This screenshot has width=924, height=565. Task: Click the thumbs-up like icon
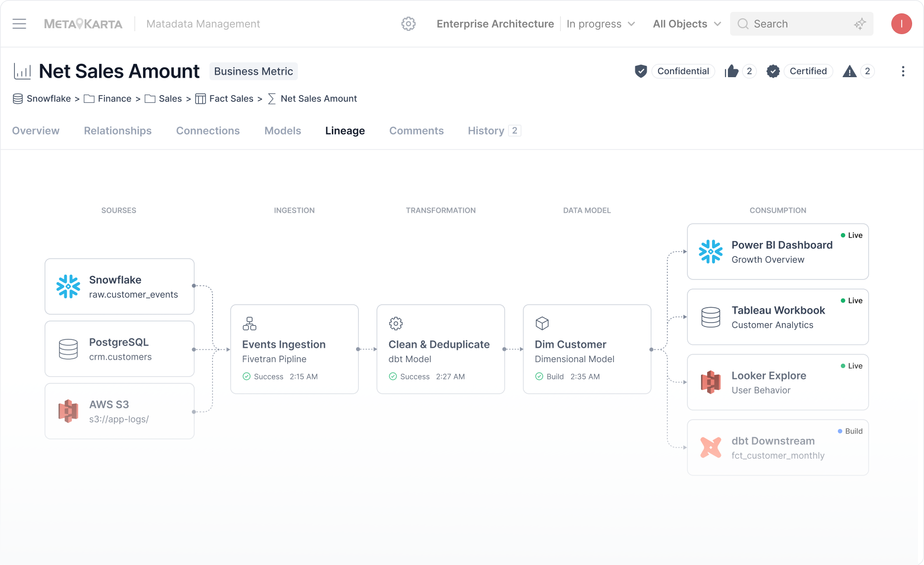731,71
